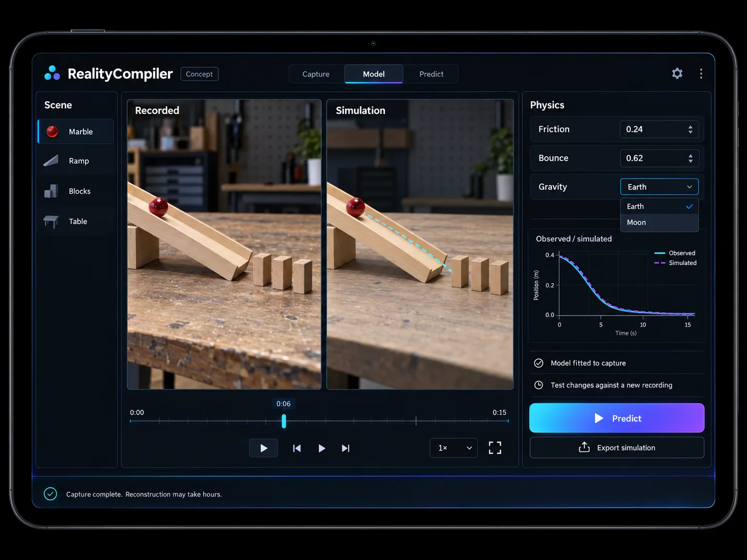Click the 0:15 end time label

(x=499, y=413)
